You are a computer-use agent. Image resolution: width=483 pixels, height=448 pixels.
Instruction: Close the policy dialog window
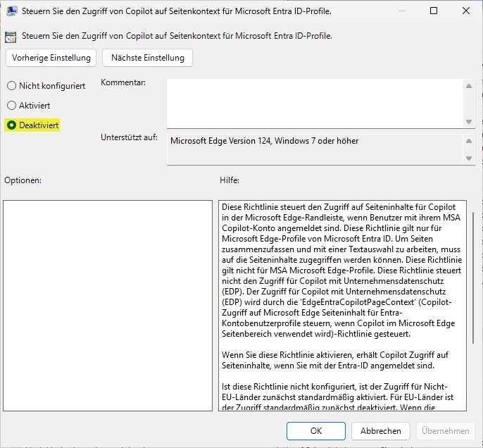[x=466, y=11]
